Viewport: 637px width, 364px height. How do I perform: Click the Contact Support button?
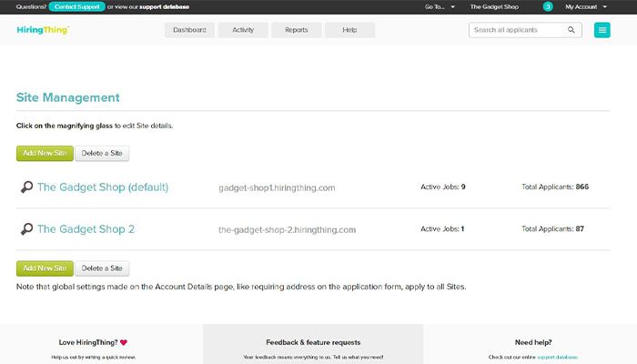point(76,7)
